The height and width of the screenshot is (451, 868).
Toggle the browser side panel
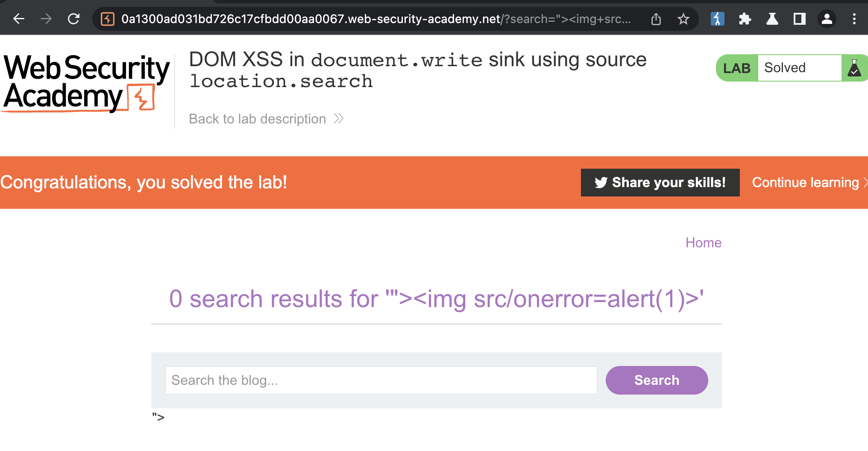click(x=799, y=19)
